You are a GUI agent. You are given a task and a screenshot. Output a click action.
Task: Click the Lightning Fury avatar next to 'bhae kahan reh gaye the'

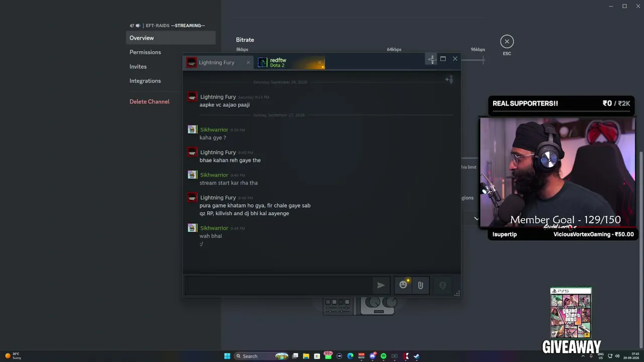[192, 152]
